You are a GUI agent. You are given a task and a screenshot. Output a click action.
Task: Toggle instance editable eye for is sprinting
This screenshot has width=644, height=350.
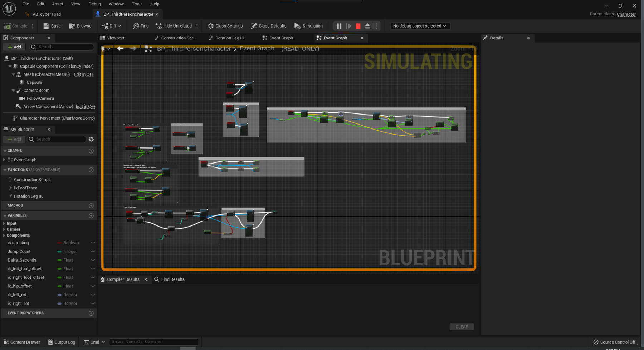[93, 242]
